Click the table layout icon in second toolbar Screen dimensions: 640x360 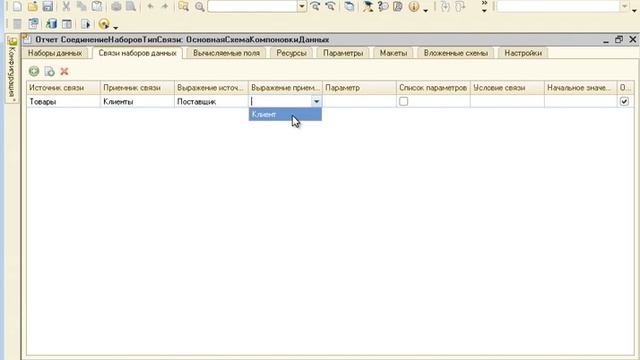click(67, 24)
